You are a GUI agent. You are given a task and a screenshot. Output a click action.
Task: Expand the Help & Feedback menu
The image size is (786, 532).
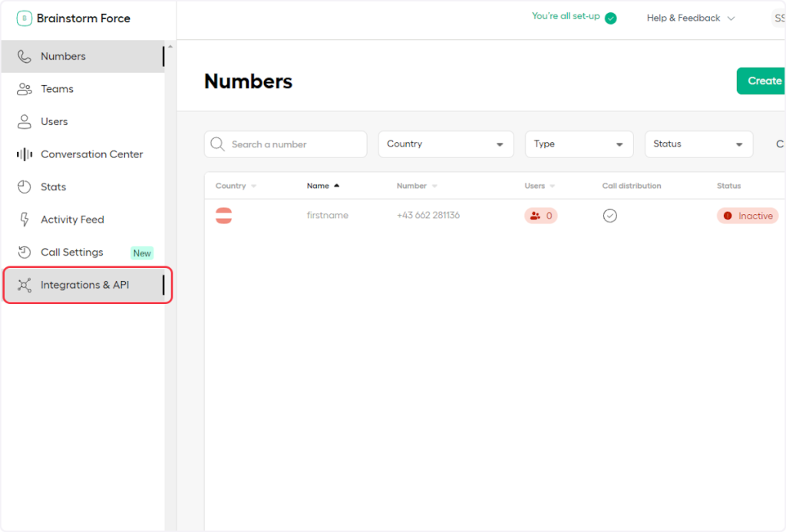[x=690, y=18]
